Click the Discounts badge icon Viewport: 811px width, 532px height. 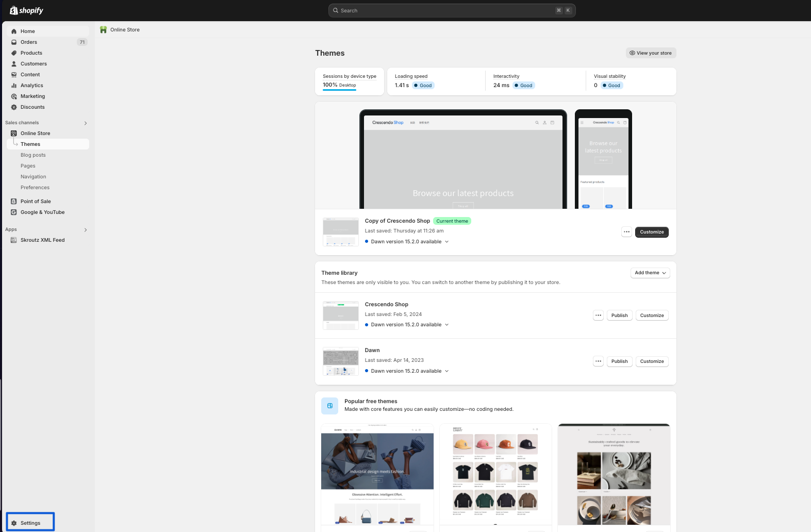(14, 107)
